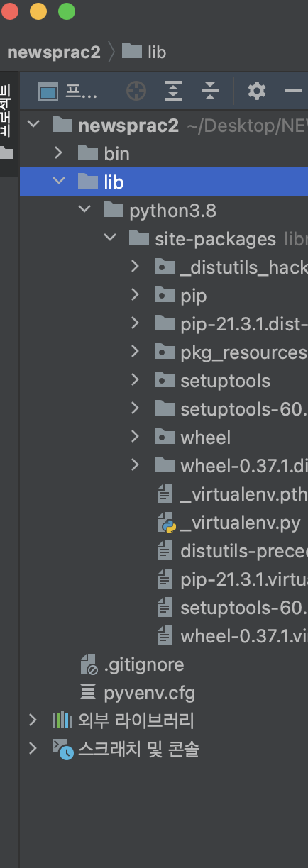Expand the bin folder
Viewport: 308px width, 868px height.
pos(59,153)
